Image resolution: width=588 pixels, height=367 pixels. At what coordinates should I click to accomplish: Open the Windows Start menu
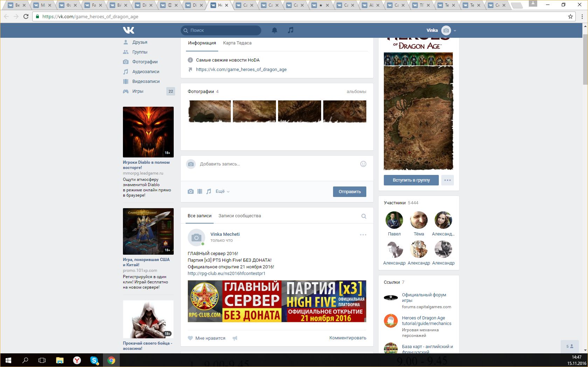(x=8, y=360)
